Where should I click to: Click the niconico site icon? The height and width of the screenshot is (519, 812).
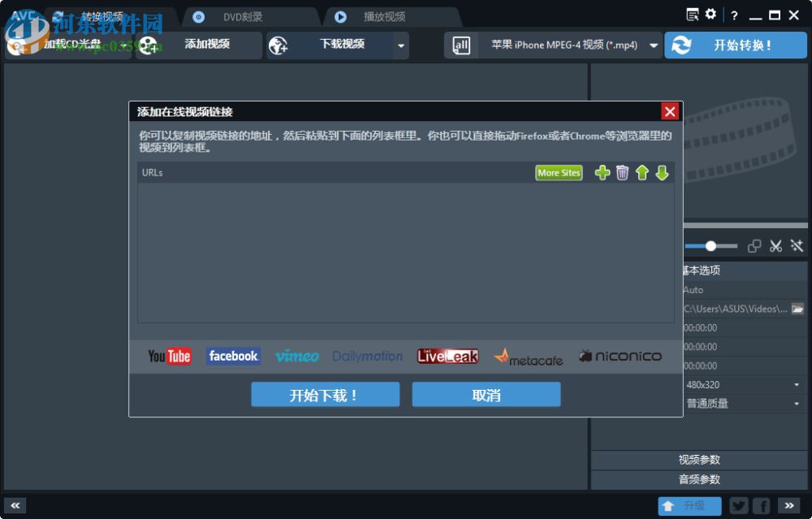(x=620, y=355)
